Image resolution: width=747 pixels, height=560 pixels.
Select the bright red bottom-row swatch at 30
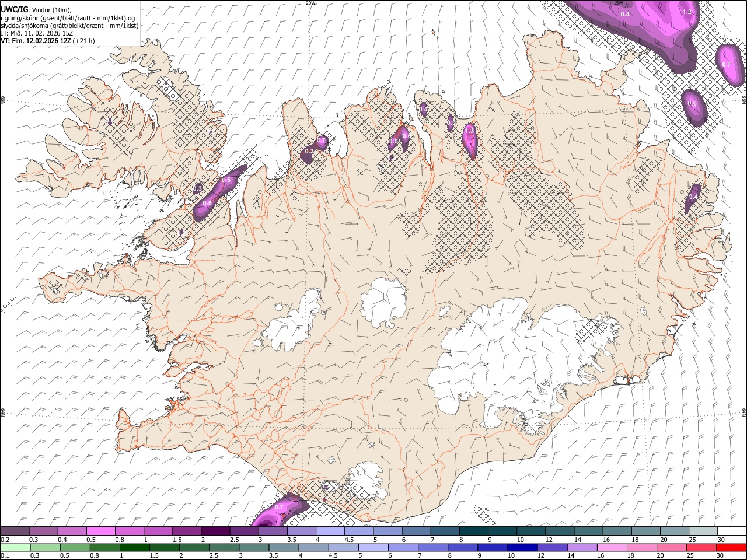pyautogui.click(x=731, y=547)
